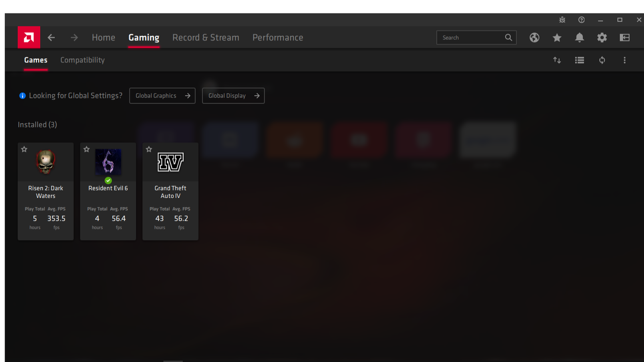
Task: Select the Games sub-tab
Action: (x=36, y=60)
